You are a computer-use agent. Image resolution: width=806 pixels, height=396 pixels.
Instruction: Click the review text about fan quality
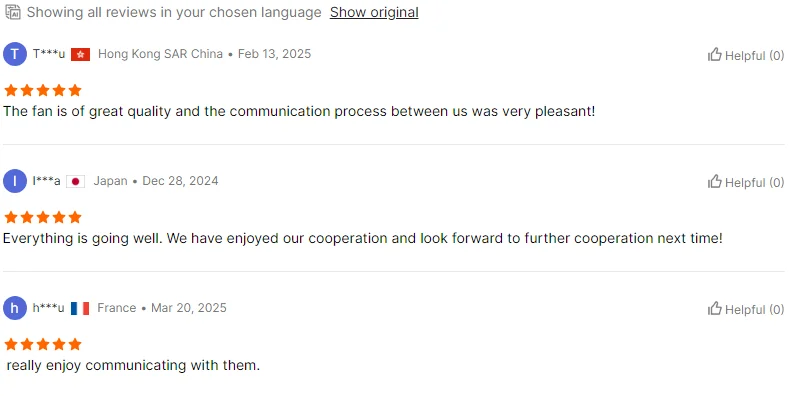click(299, 111)
